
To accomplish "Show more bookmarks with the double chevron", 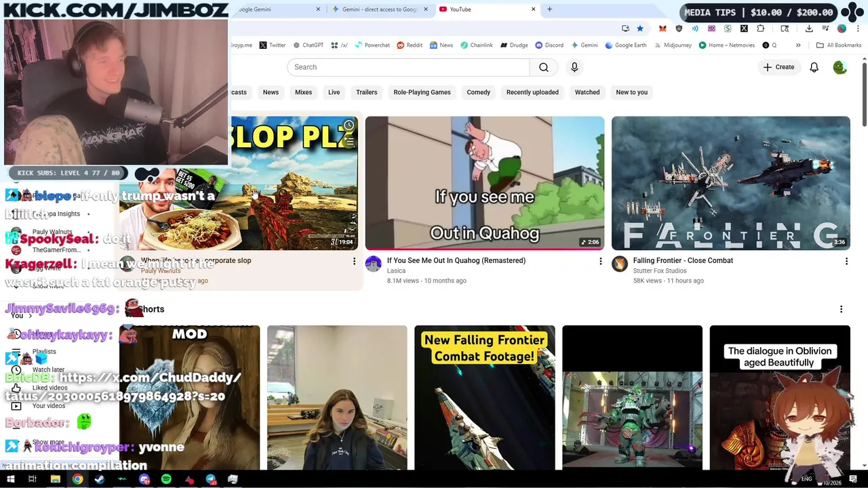I will [798, 45].
